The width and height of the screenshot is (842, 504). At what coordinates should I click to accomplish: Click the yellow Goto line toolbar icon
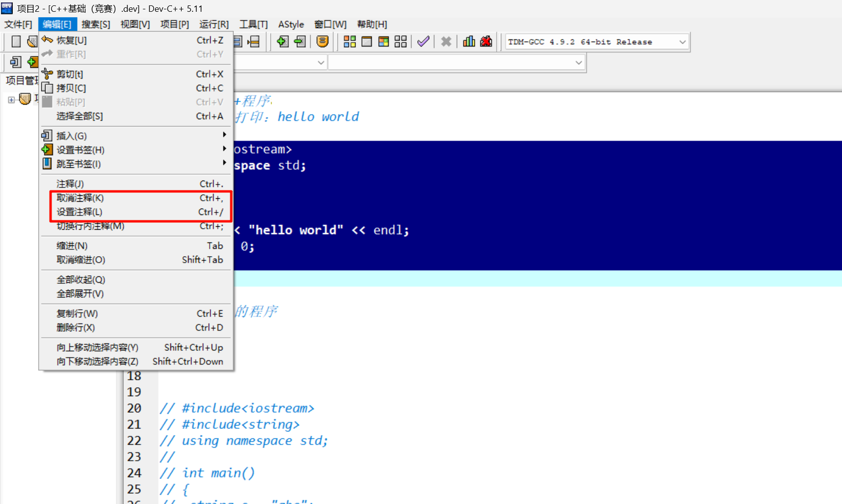[323, 42]
